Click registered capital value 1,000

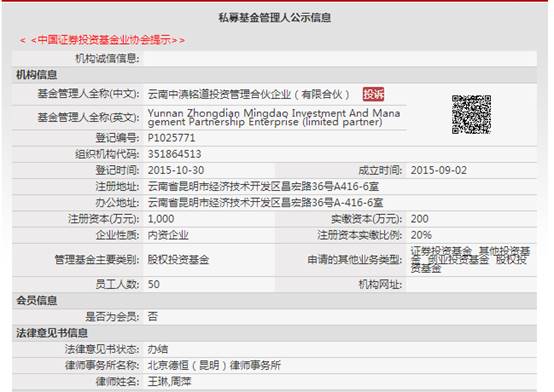coord(161,219)
